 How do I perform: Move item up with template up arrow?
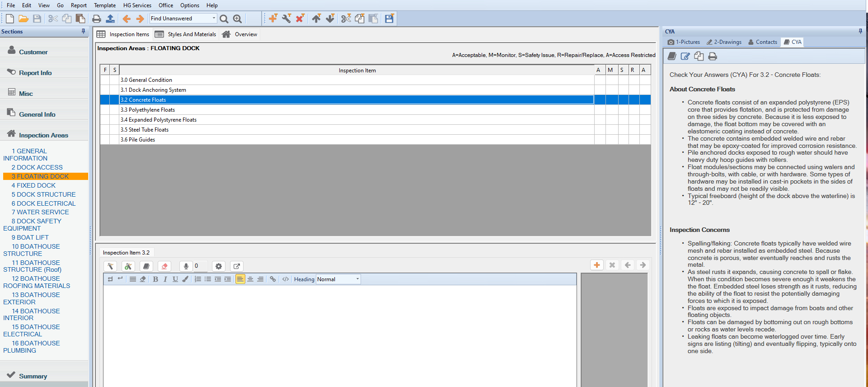point(316,18)
